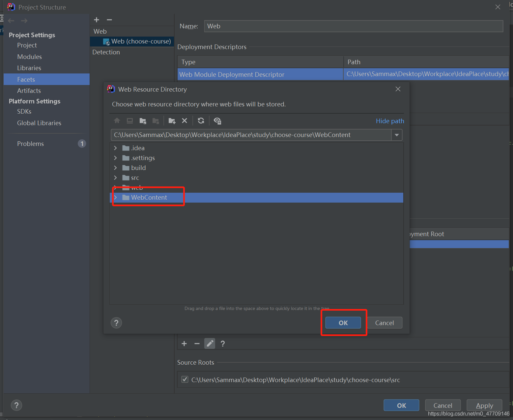Screen dimensions: 513x420
Task: Click the Project directory icon
Action: point(143,121)
